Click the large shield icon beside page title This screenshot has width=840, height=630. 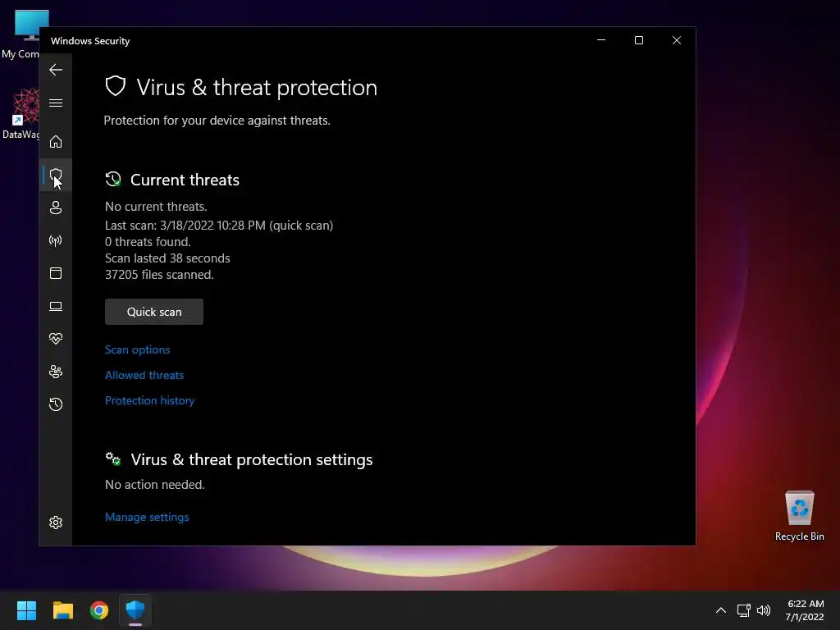click(115, 85)
